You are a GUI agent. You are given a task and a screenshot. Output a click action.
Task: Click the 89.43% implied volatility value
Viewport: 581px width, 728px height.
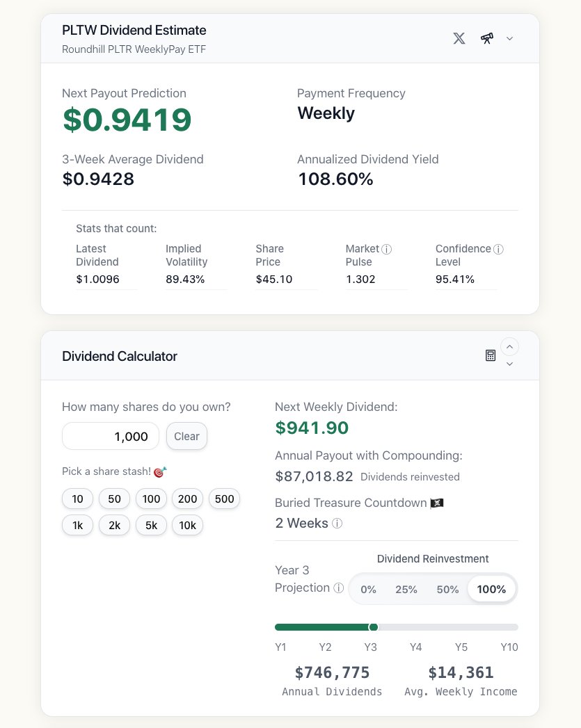pyautogui.click(x=185, y=279)
